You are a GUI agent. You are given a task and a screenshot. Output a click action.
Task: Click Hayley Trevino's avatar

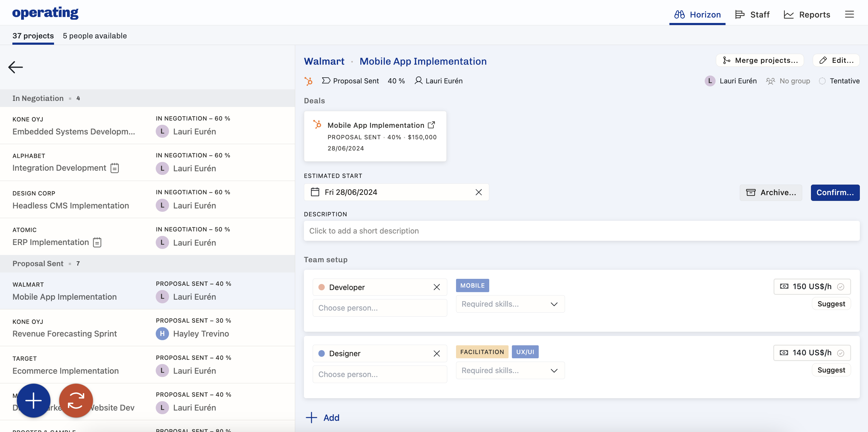(x=162, y=334)
